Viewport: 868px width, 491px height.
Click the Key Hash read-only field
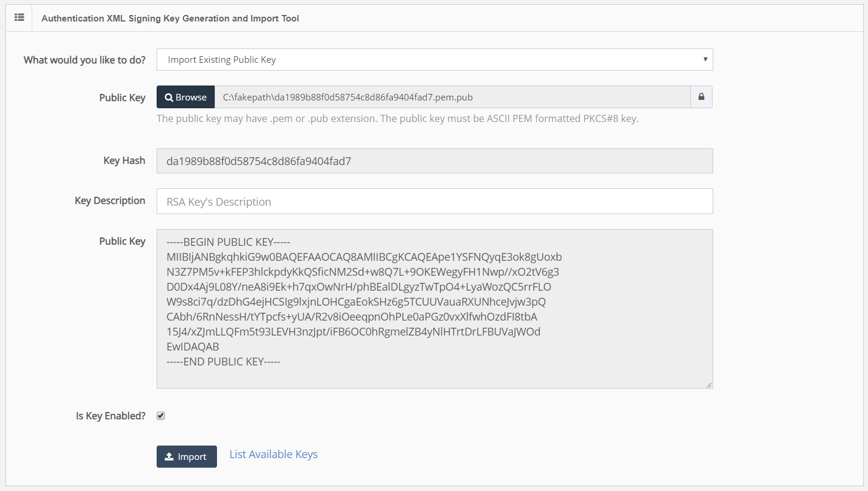click(434, 161)
